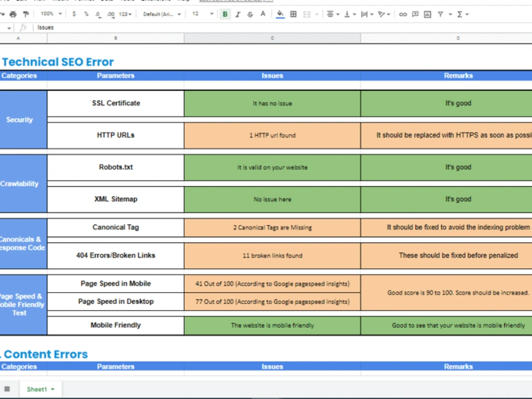Image resolution: width=532 pixels, height=399 pixels.
Task: Increase decimal places
Action: [111, 14]
